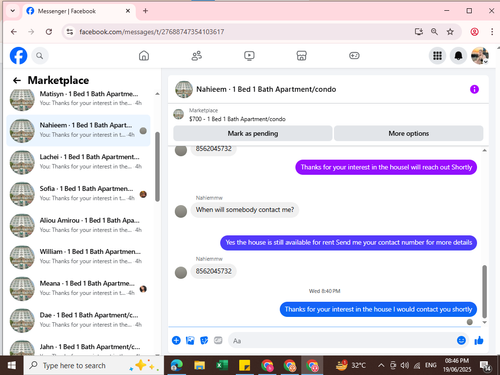Open Sticky Notes from the taskbar
Screen dimensions: 500x375
pyautogui.click(x=244, y=365)
